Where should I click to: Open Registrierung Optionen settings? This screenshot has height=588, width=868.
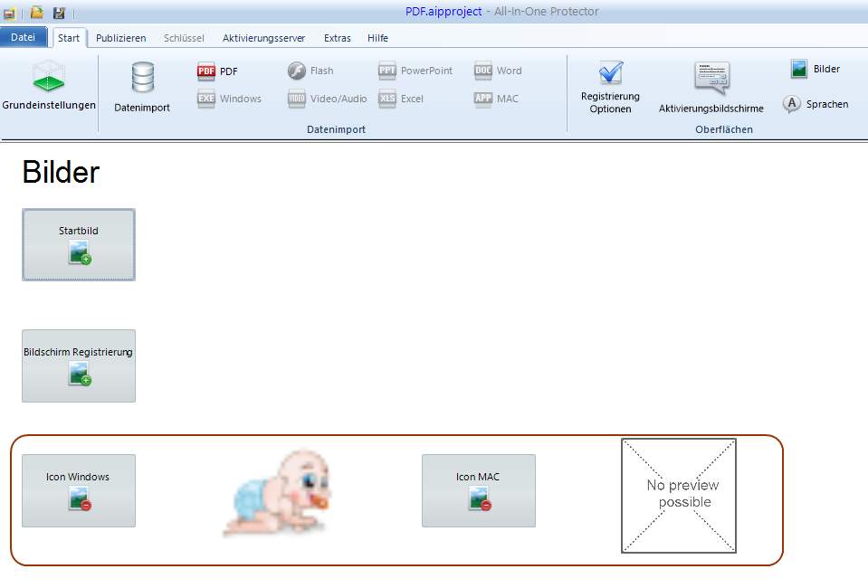click(x=610, y=88)
